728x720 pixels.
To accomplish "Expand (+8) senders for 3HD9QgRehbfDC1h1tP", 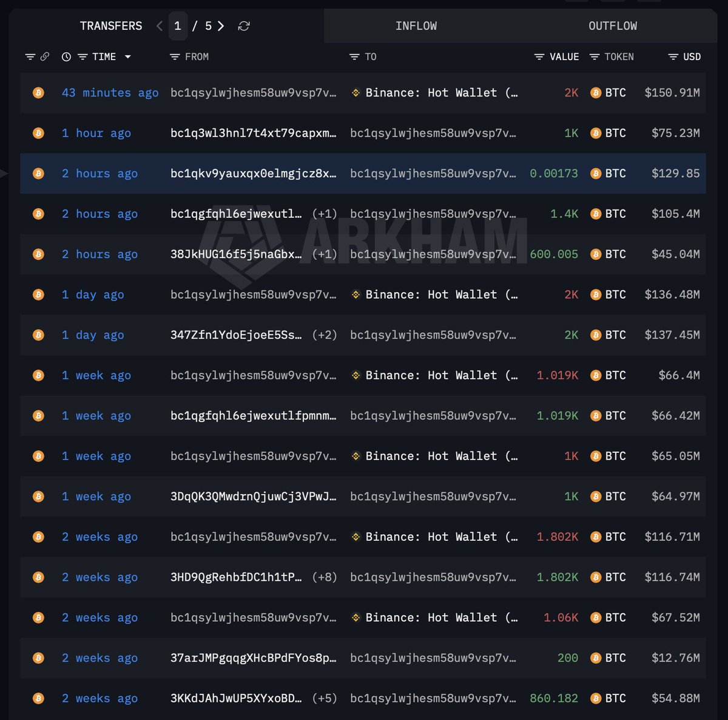I will point(325,577).
